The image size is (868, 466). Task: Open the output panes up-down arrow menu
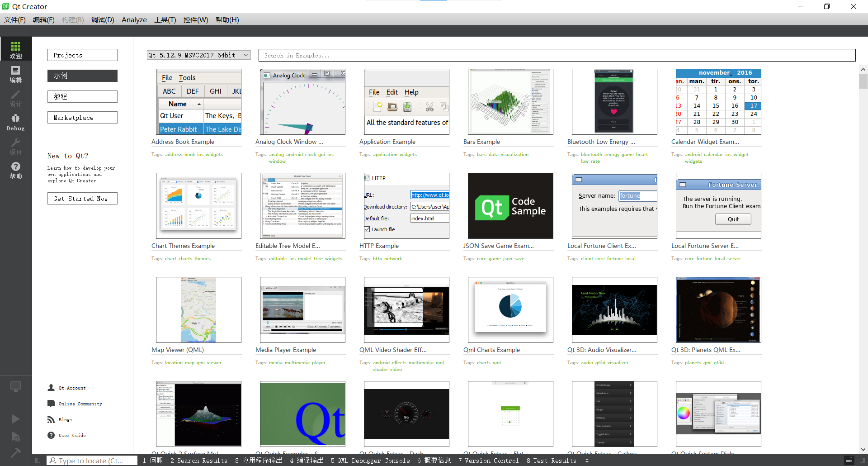coord(587,461)
